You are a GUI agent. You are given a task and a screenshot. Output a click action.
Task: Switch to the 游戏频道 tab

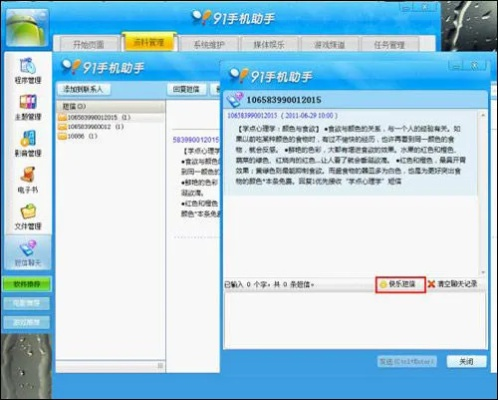pos(329,44)
